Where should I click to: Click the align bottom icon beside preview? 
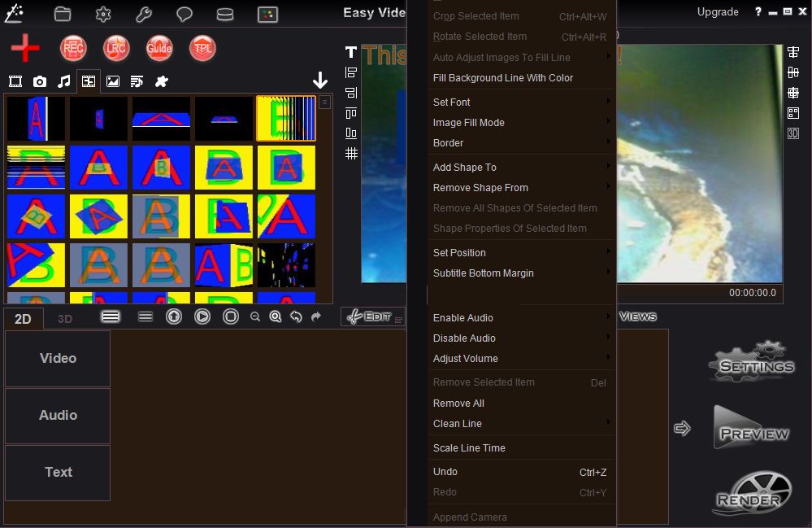click(x=351, y=133)
